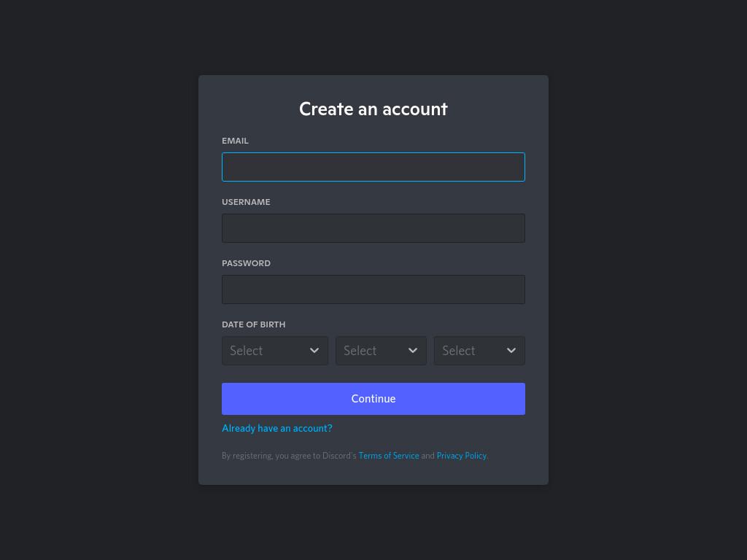The width and height of the screenshot is (747, 560).
Task: Click the blue Continue button
Action: tap(373, 399)
